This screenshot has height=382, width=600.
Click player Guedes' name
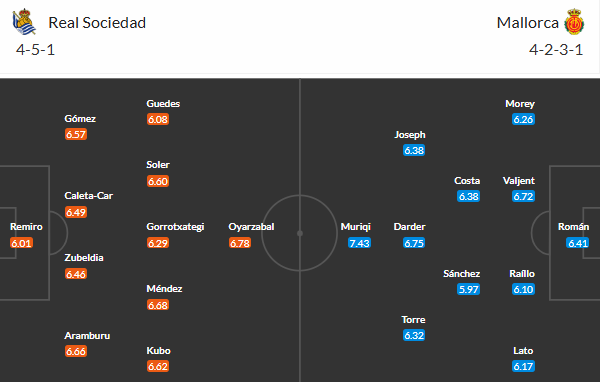click(x=163, y=103)
